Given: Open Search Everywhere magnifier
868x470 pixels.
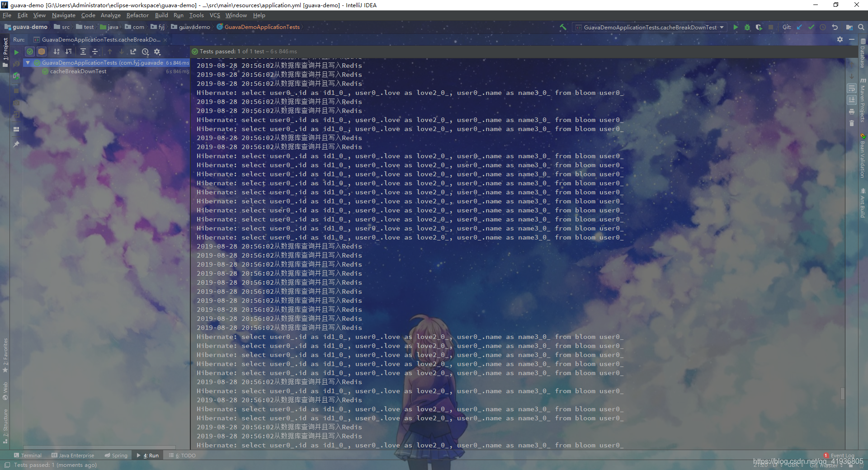Looking at the screenshot, I should (x=861, y=27).
